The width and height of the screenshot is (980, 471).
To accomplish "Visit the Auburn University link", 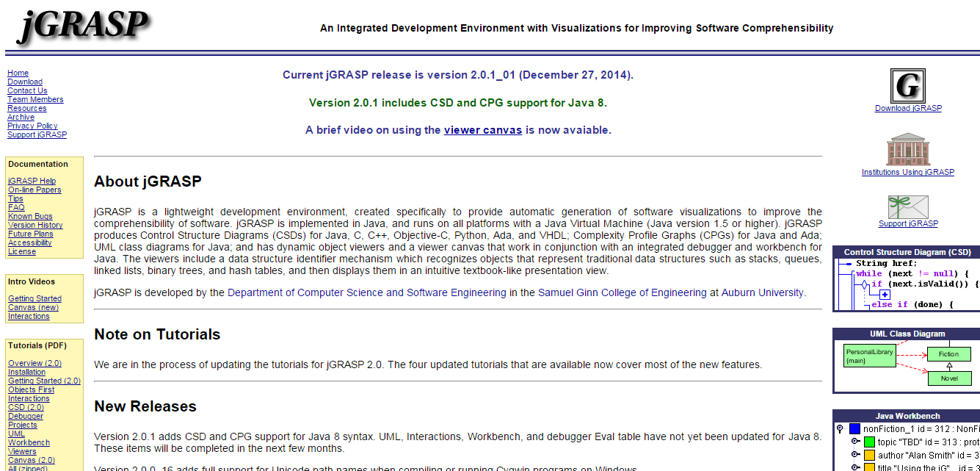I will [763, 292].
